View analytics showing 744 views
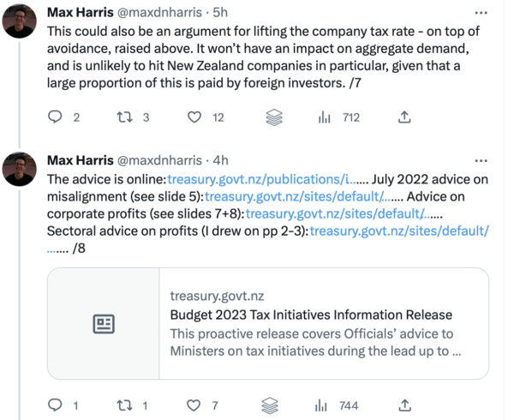The width and height of the screenshot is (514, 420). [x=325, y=404]
